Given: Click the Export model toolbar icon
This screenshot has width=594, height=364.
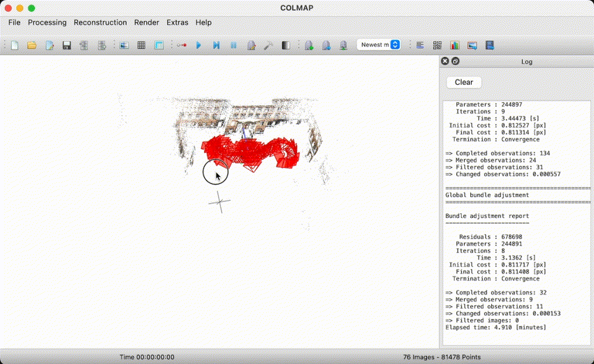Looking at the screenshot, I should coord(102,46).
